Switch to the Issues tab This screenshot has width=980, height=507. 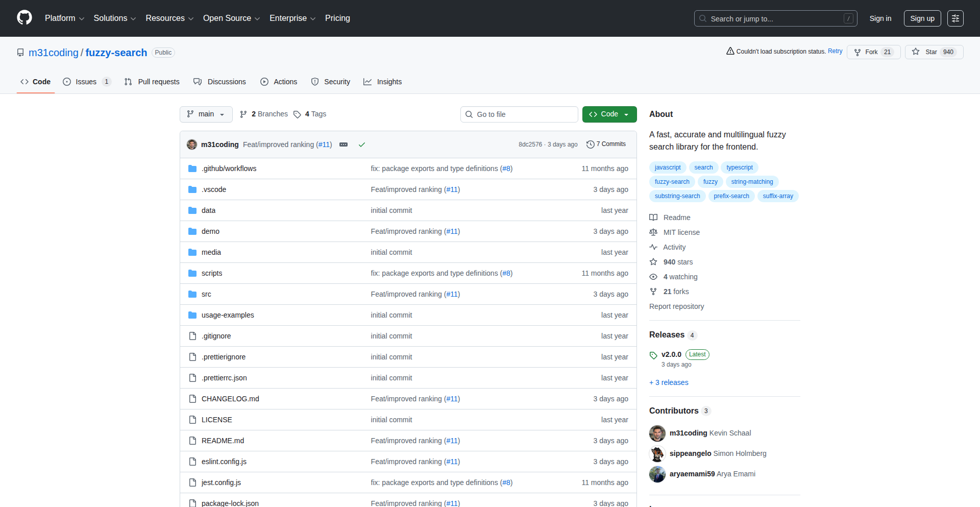click(x=86, y=82)
